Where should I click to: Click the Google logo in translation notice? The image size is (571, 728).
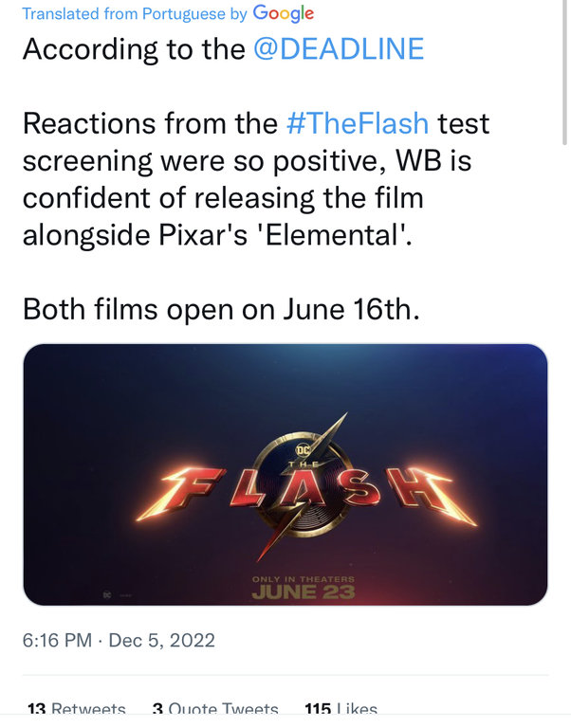[283, 13]
